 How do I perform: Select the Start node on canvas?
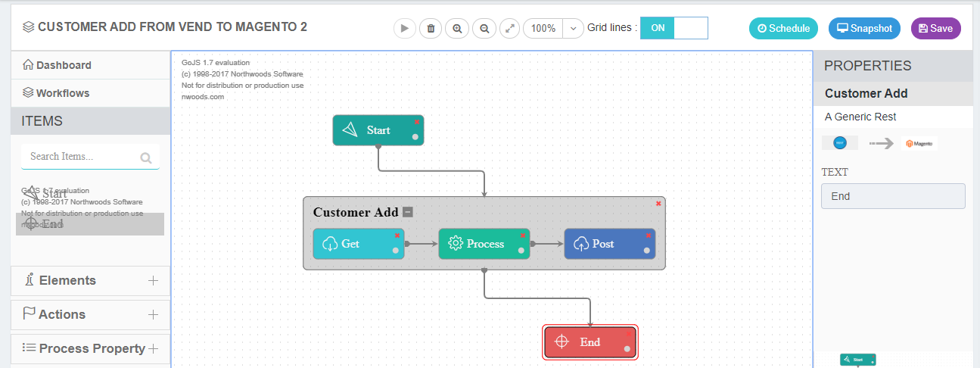[378, 130]
